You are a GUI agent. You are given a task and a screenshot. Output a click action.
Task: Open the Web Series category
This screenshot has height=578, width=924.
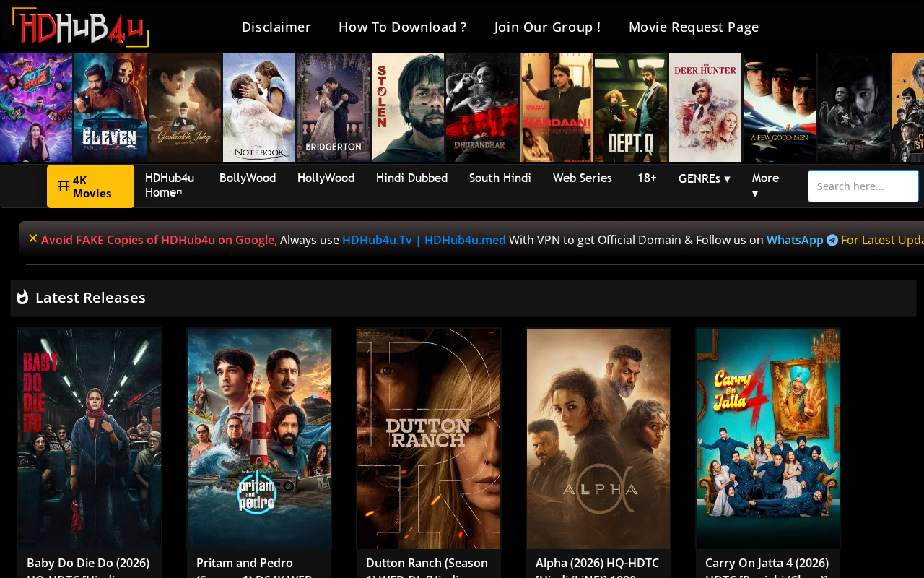(583, 178)
